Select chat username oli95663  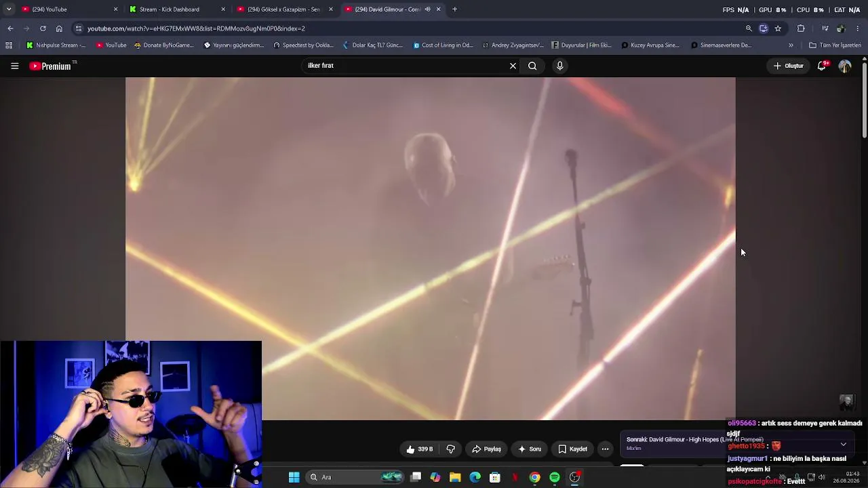[742, 423]
